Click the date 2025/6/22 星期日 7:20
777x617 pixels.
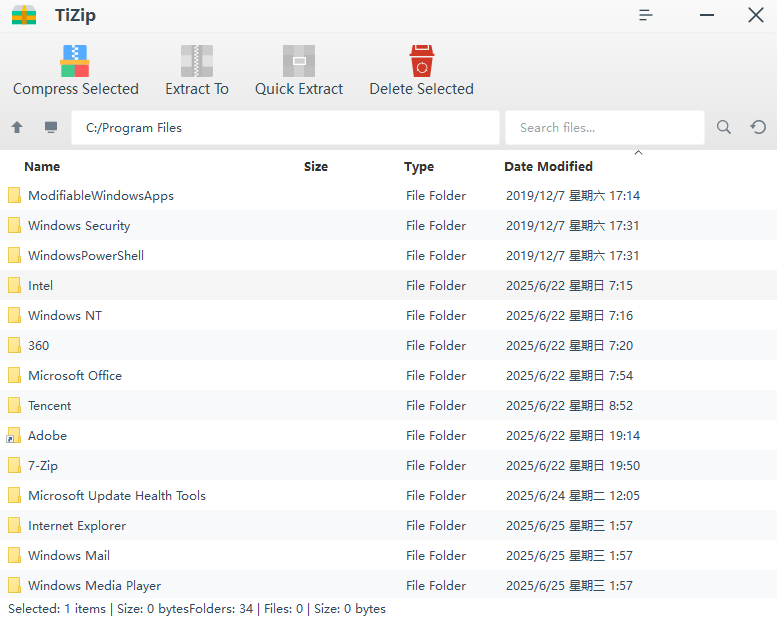click(x=569, y=345)
